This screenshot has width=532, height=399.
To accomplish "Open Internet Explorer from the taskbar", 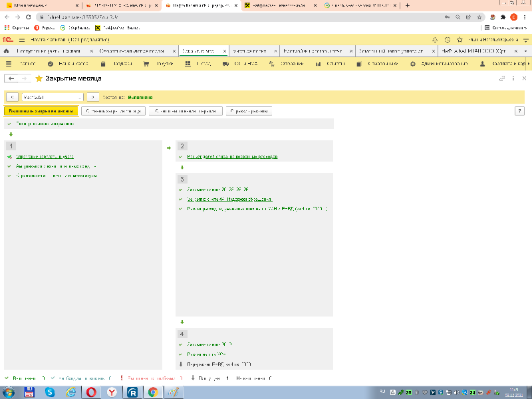I will 70,392.
